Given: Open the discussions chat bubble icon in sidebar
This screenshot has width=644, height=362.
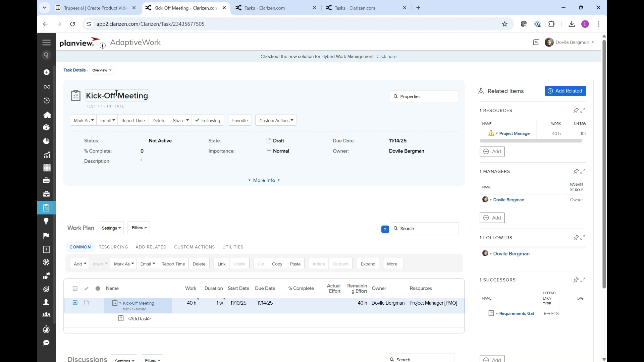Looking at the screenshot, I should point(46,343).
